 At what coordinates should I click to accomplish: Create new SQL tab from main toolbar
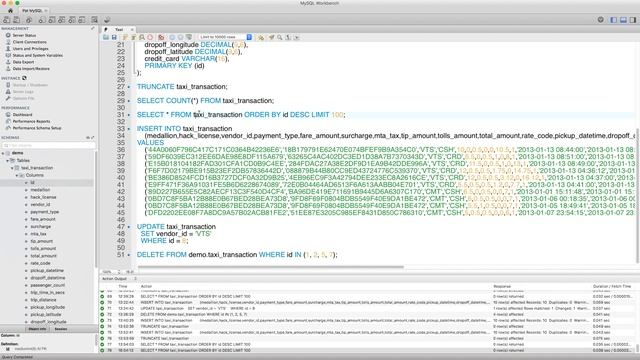coord(7,20)
